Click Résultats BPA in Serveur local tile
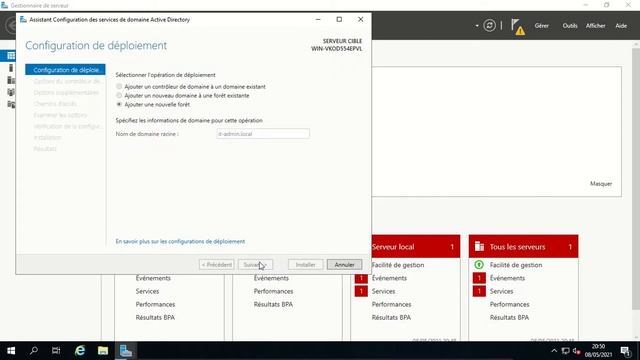640x360 pixels. pos(391,317)
